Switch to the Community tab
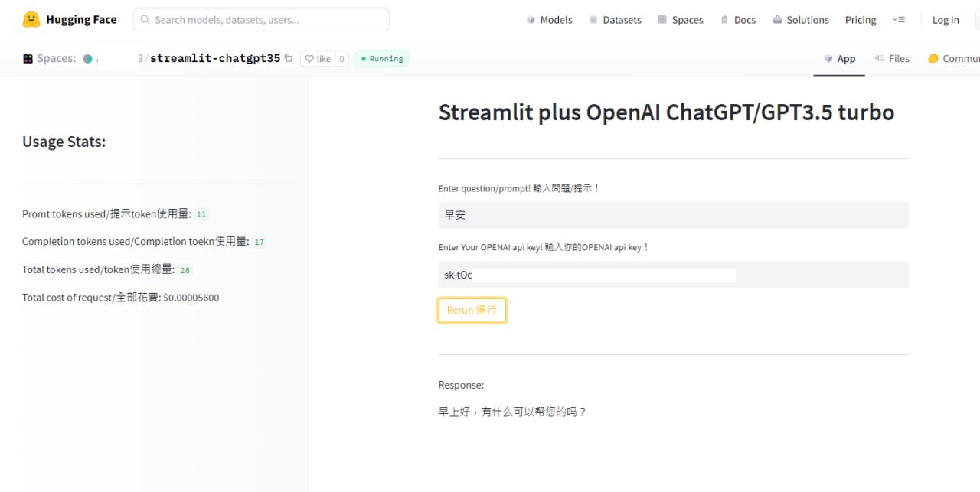 click(x=953, y=59)
